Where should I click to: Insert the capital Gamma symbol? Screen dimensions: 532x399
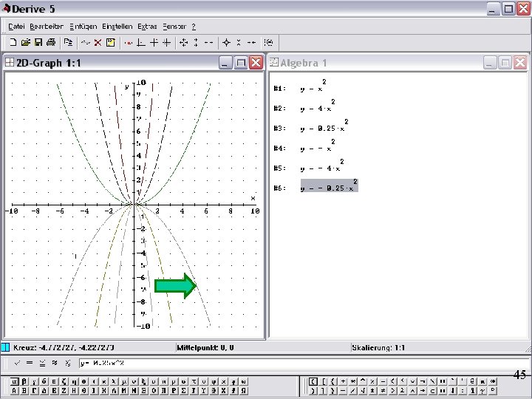(34, 391)
